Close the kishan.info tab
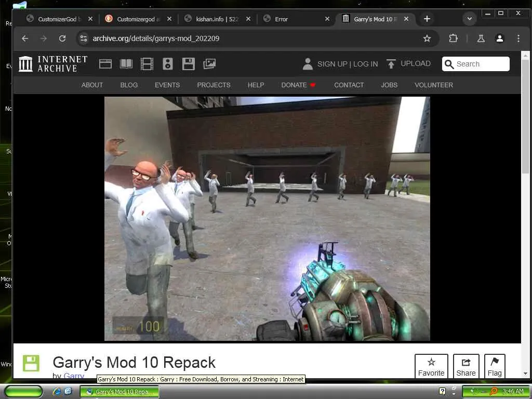The width and height of the screenshot is (532, 399). (x=248, y=19)
